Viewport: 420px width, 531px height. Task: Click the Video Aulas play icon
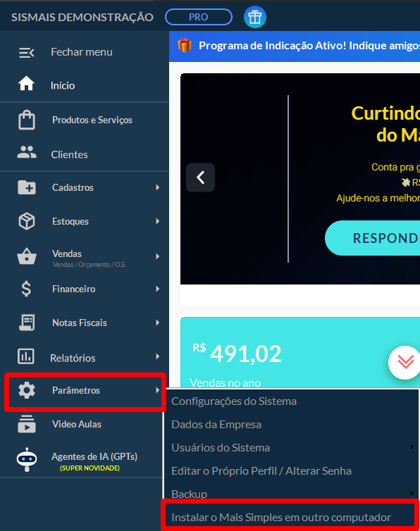click(x=27, y=424)
